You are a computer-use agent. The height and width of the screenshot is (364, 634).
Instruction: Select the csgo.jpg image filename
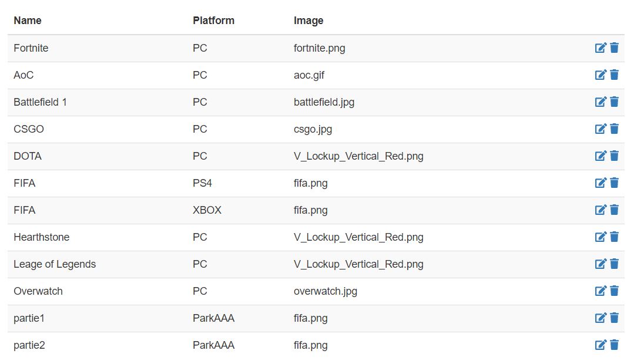coord(313,130)
